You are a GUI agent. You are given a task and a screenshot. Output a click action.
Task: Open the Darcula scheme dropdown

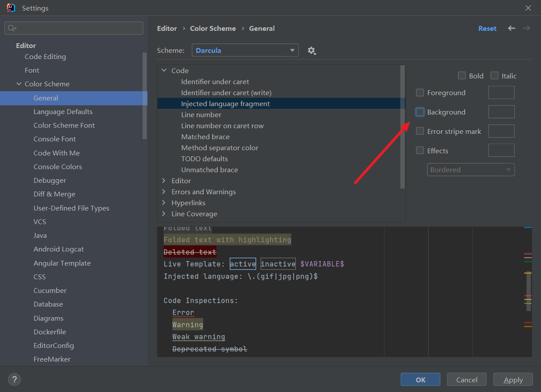[x=245, y=50]
